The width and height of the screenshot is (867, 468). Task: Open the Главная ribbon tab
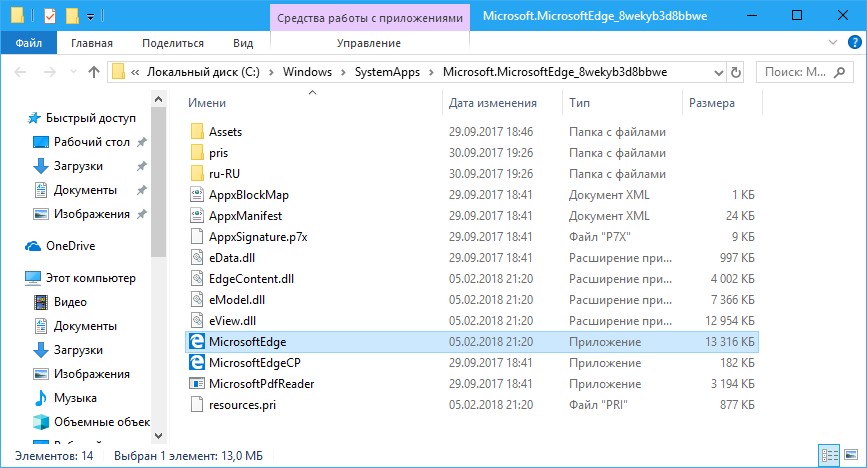(x=92, y=43)
